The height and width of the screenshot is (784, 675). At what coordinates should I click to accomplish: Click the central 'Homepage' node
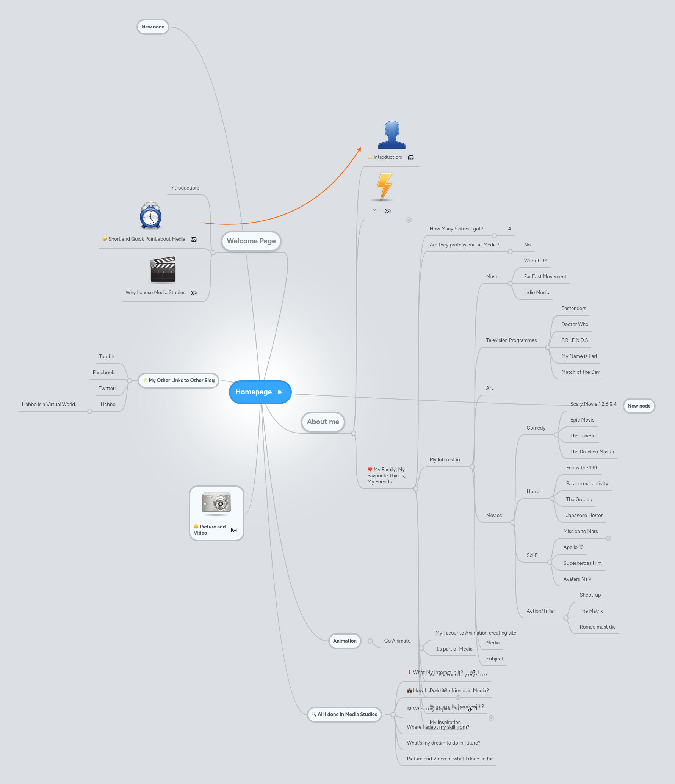coord(254,392)
